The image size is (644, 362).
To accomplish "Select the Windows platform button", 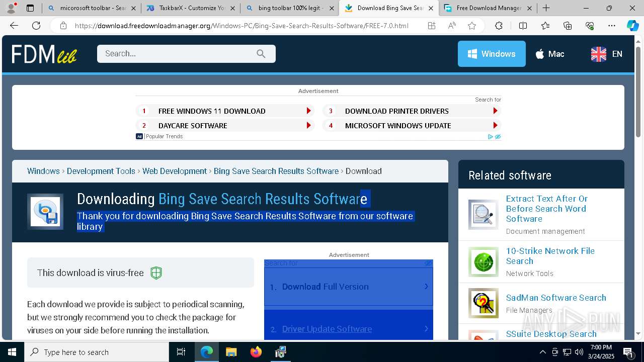I will click(x=492, y=54).
